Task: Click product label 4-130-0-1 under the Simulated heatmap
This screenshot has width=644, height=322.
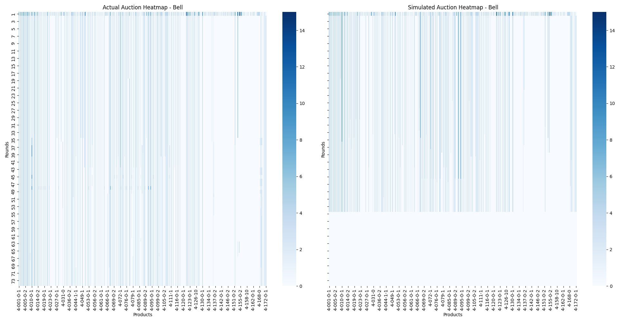Action: coord(513,300)
